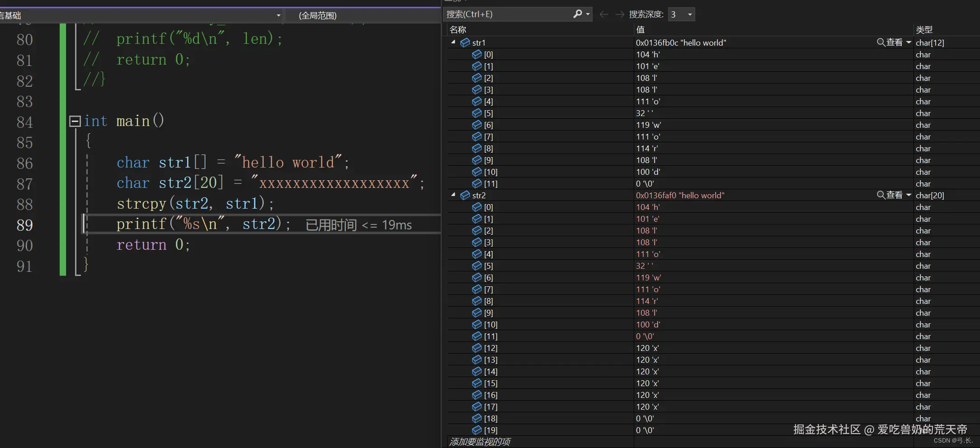The height and width of the screenshot is (448, 980).
Task: Click the Name column header
Action: pos(458,30)
